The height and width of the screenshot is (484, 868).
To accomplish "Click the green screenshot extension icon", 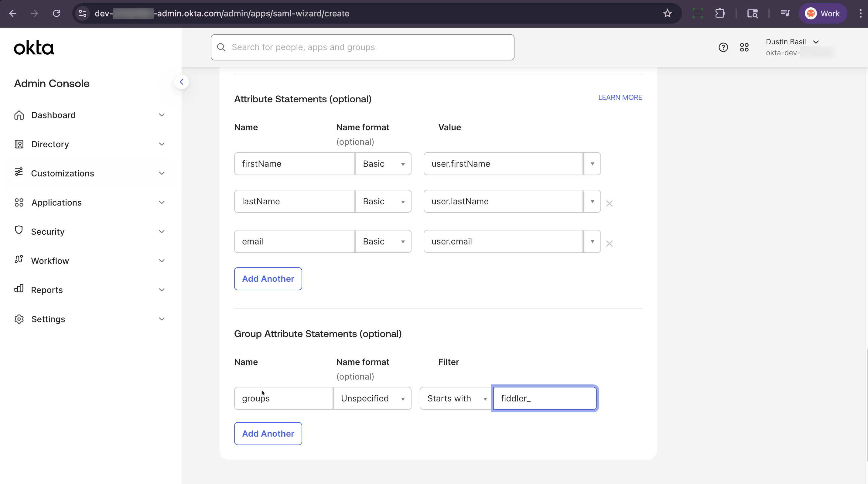I will 698,13.
